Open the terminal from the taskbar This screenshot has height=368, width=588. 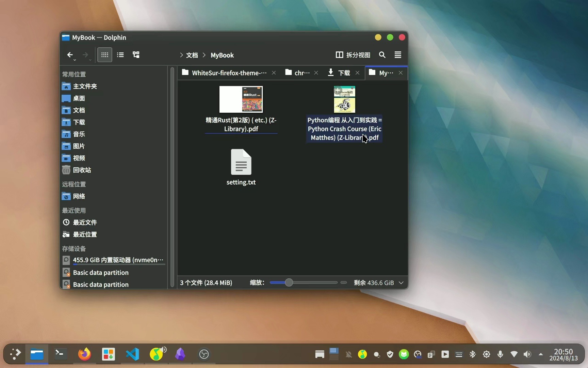click(x=60, y=354)
